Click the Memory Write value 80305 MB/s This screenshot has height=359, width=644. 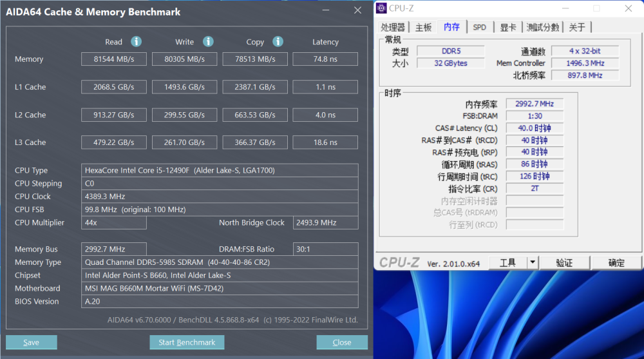click(x=184, y=59)
